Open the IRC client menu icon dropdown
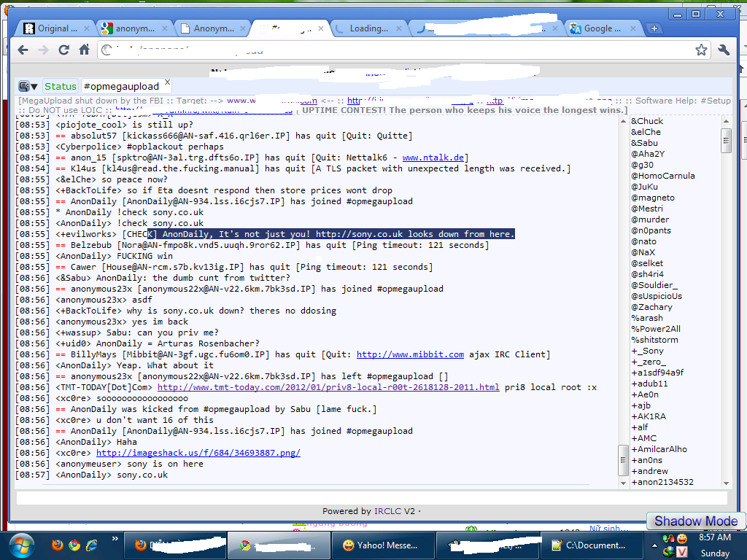The height and width of the screenshot is (560, 747). coord(28,86)
